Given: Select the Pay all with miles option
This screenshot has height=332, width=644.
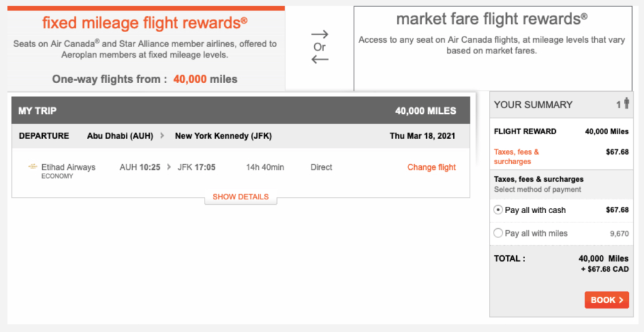Looking at the screenshot, I should [x=498, y=233].
